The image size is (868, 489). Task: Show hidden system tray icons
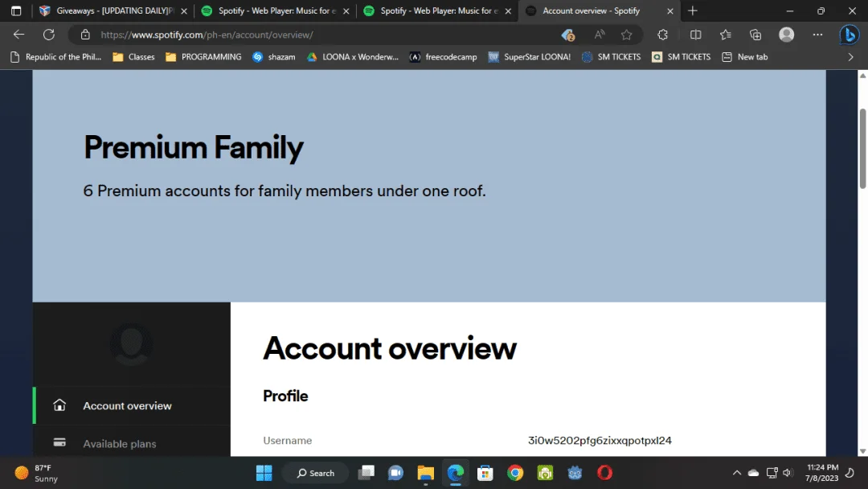click(x=737, y=473)
